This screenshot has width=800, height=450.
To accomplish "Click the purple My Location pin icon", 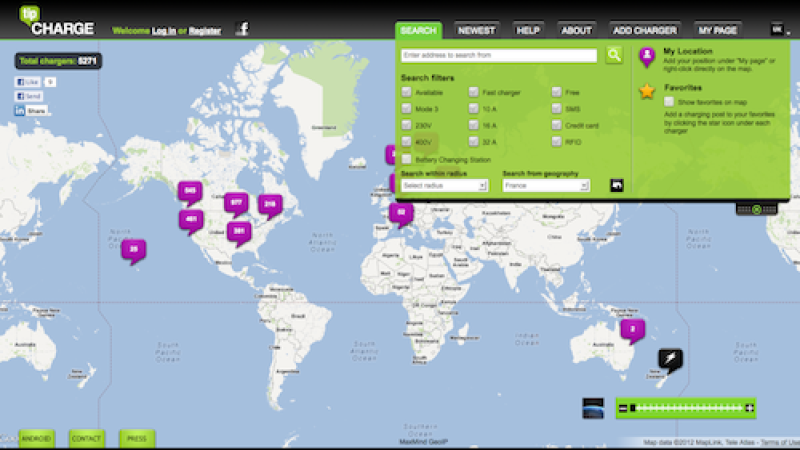I will [x=647, y=57].
